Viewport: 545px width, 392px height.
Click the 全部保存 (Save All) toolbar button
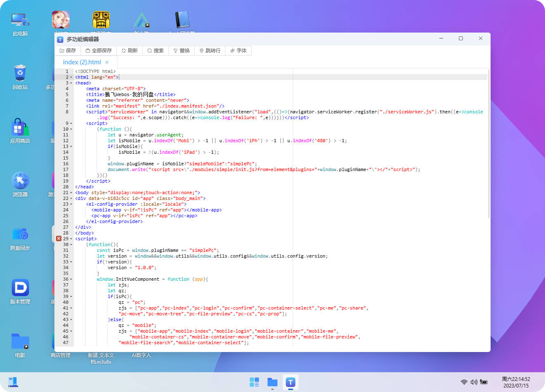[99, 51]
